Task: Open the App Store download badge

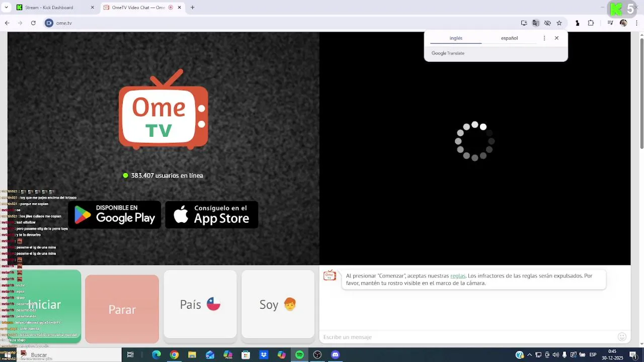Action: (212, 215)
